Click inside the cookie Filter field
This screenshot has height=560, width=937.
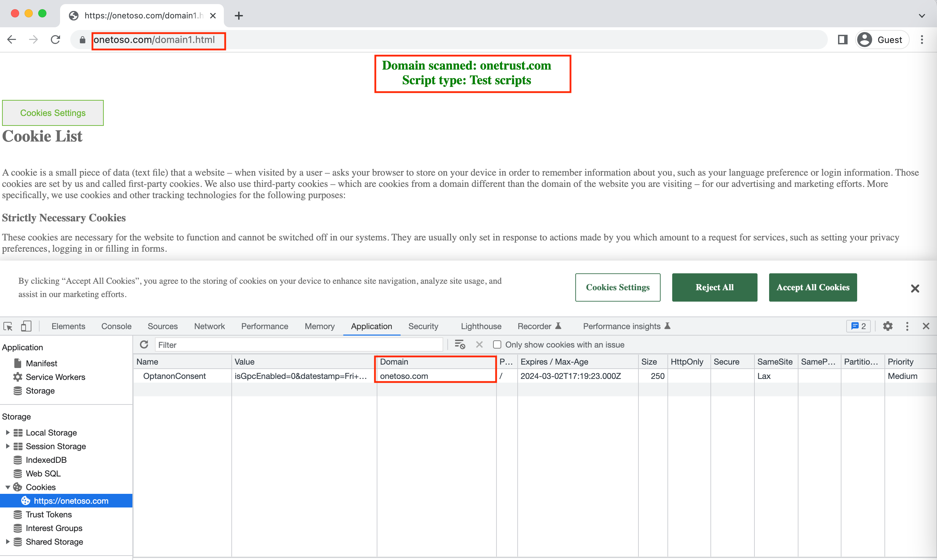[x=298, y=344]
